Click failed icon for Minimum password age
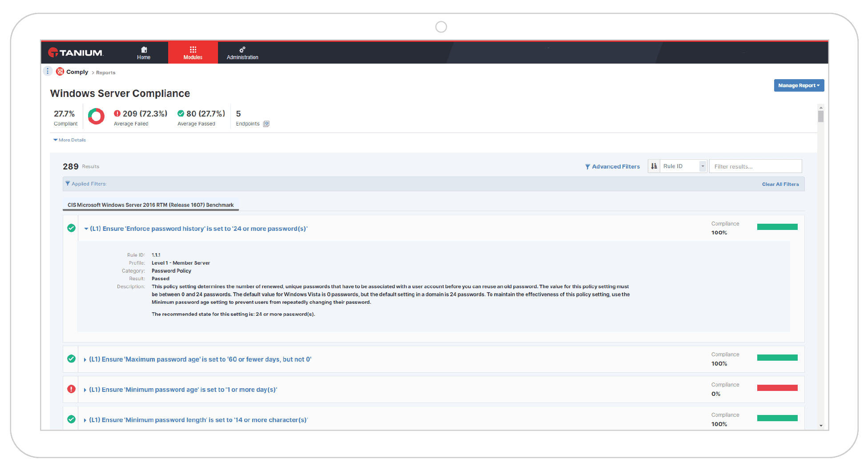Screen dimensions: 868x467 (71, 389)
